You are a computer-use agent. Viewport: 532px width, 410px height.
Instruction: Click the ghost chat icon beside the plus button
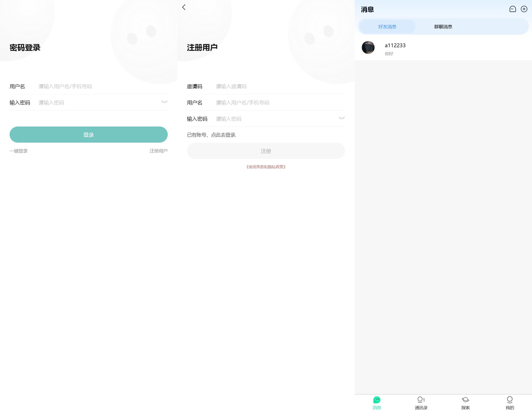(x=512, y=9)
